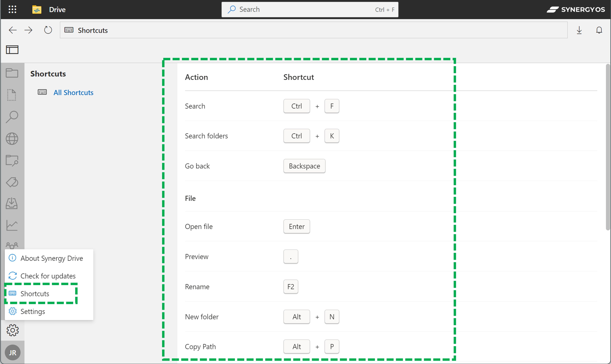Image resolution: width=611 pixels, height=364 pixels.
Task: Click the Shortcuts address bar
Action: coord(313,30)
